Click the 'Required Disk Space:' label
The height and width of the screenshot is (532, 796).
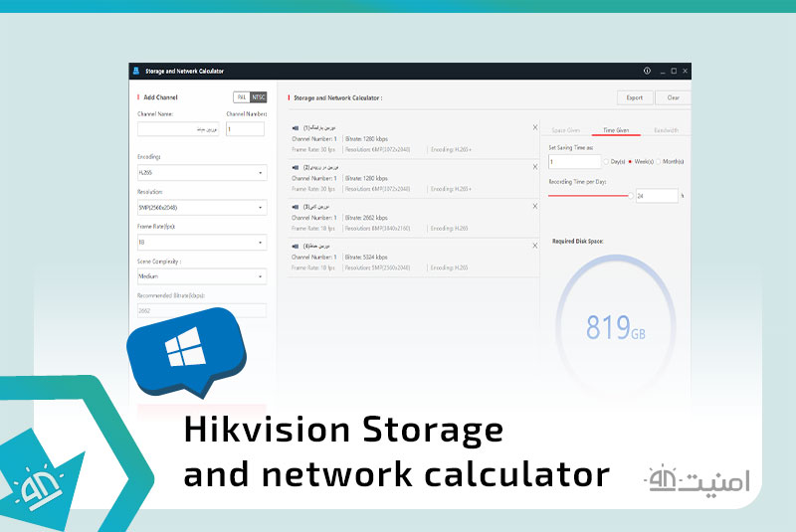click(x=578, y=242)
